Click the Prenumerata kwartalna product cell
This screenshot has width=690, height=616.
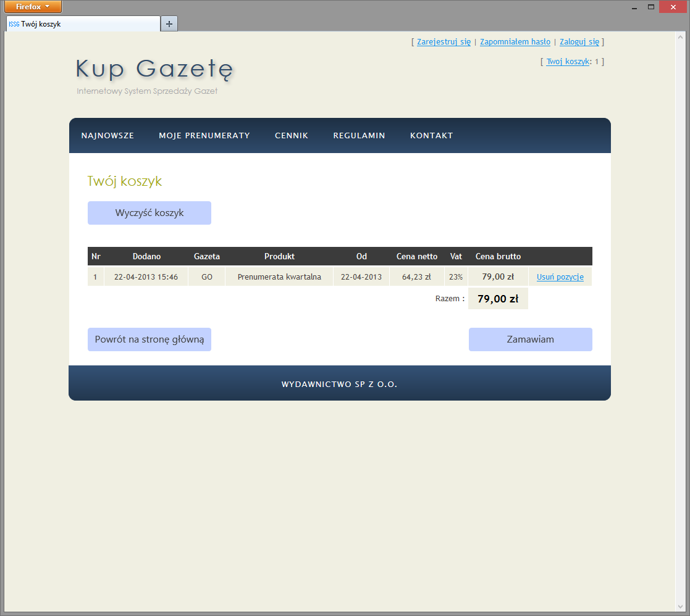tap(279, 277)
